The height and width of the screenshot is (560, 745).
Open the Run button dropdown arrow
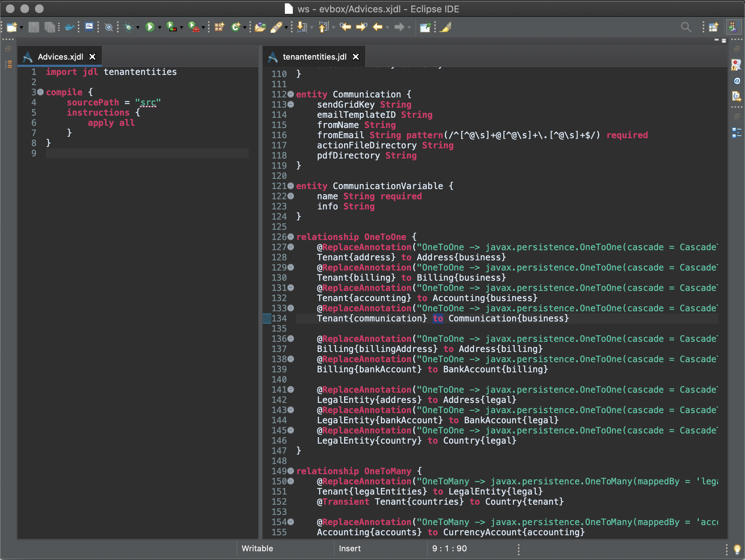click(x=159, y=28)
